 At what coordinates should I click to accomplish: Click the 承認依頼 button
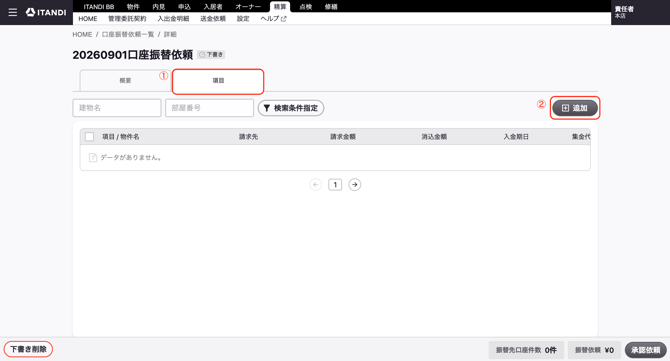tap(646, 350)
